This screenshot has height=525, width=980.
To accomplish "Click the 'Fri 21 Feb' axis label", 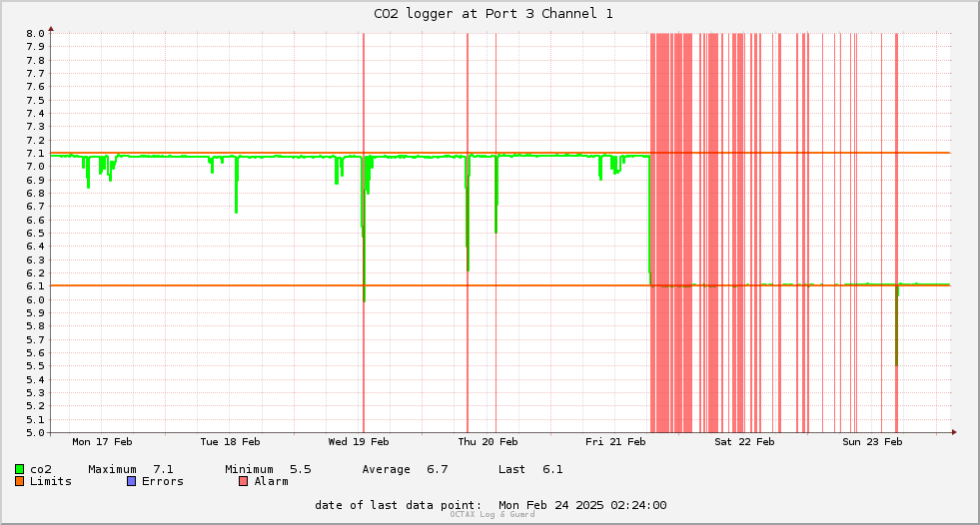I will (615, 441).
